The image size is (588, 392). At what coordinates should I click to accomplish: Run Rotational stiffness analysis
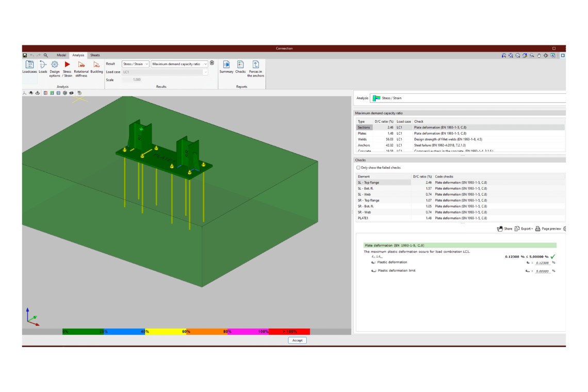point(81,66)
